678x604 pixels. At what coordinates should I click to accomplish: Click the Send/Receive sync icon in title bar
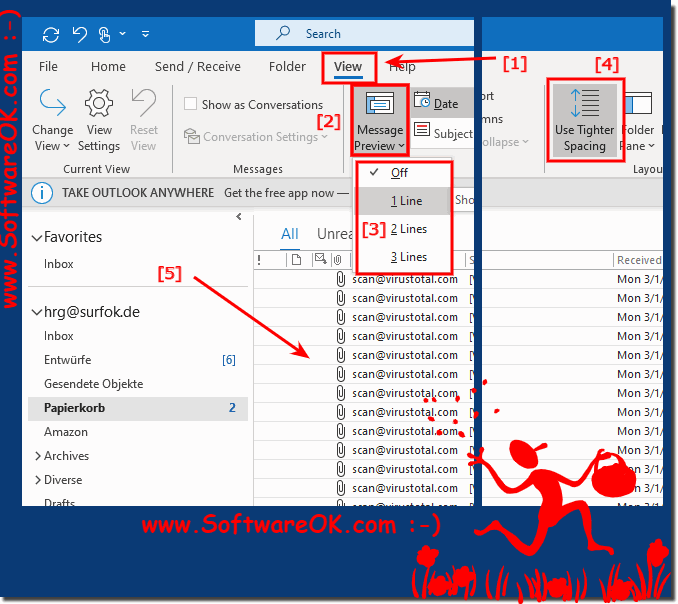tap(51, 34)
